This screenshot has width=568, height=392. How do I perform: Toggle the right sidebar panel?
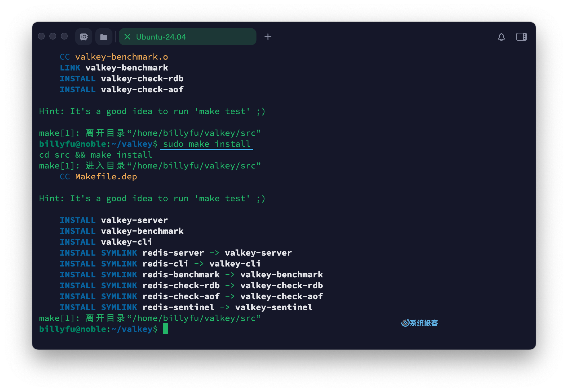tap(521, 37)
